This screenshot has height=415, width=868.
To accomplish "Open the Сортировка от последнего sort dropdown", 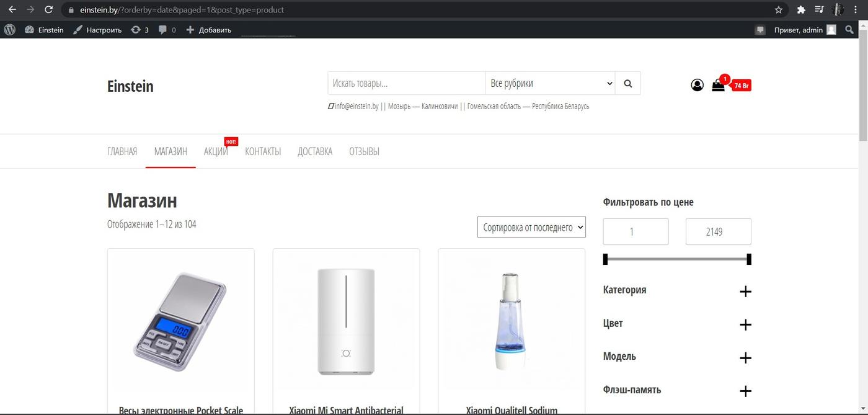I will point(531,227).
